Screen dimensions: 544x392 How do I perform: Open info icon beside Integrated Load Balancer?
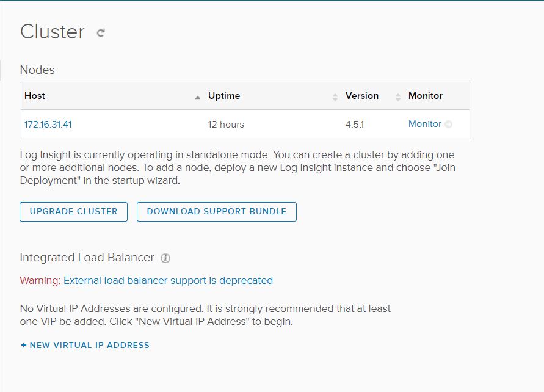[165, 258]
